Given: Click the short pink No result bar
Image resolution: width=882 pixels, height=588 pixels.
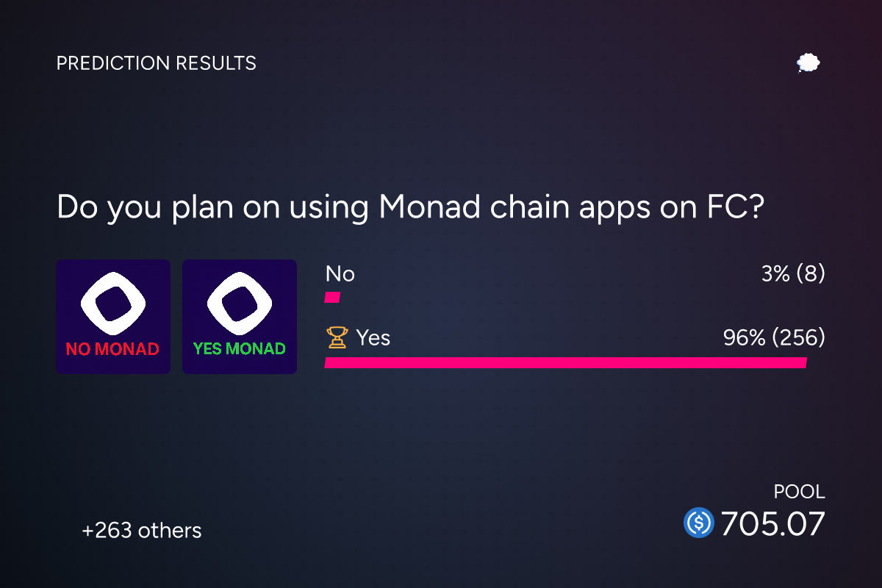Looking at the screenshot, I should 332,298.
